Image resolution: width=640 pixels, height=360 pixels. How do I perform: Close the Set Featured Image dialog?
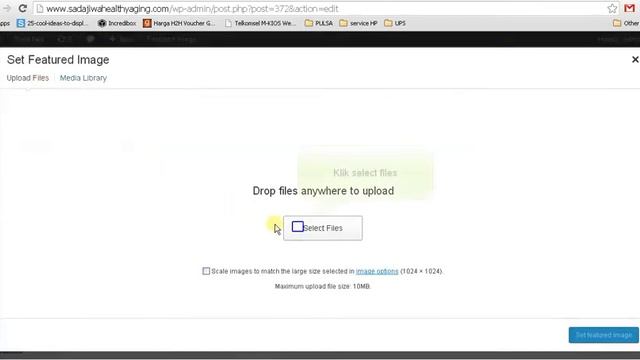point(635,60)
